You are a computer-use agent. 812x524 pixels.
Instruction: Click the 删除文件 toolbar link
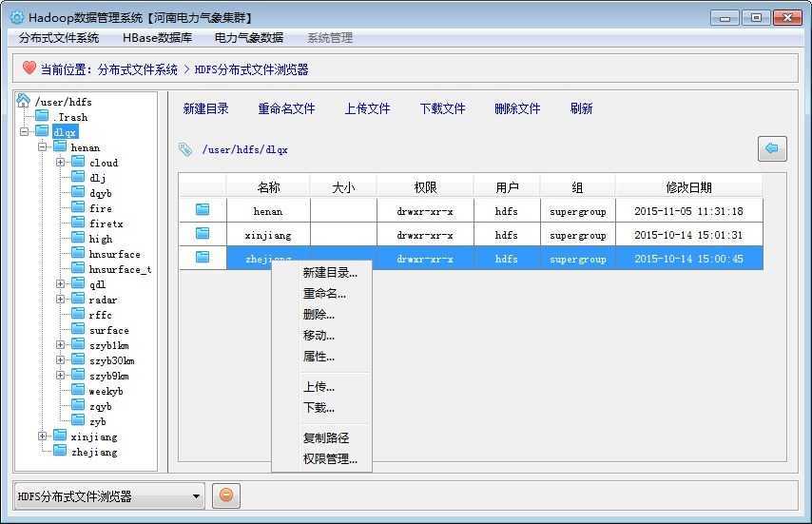pyautogui.click(x=517, y=108)
